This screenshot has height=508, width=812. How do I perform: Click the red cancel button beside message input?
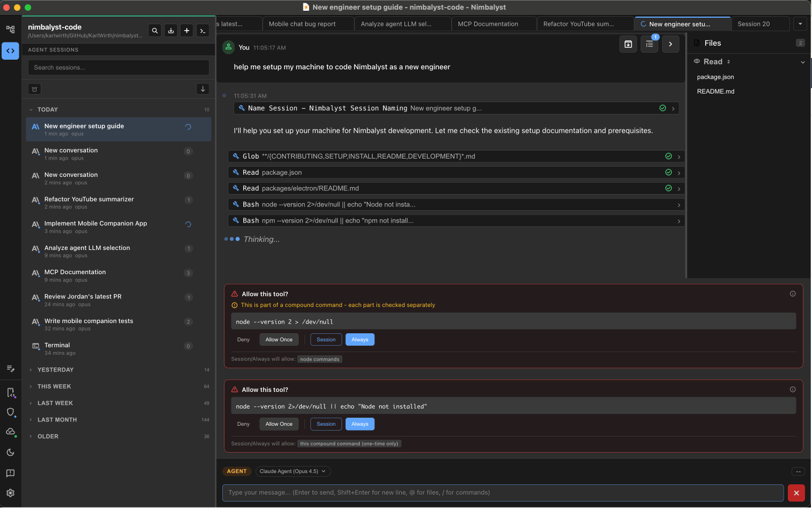click(x=796, y=493)
